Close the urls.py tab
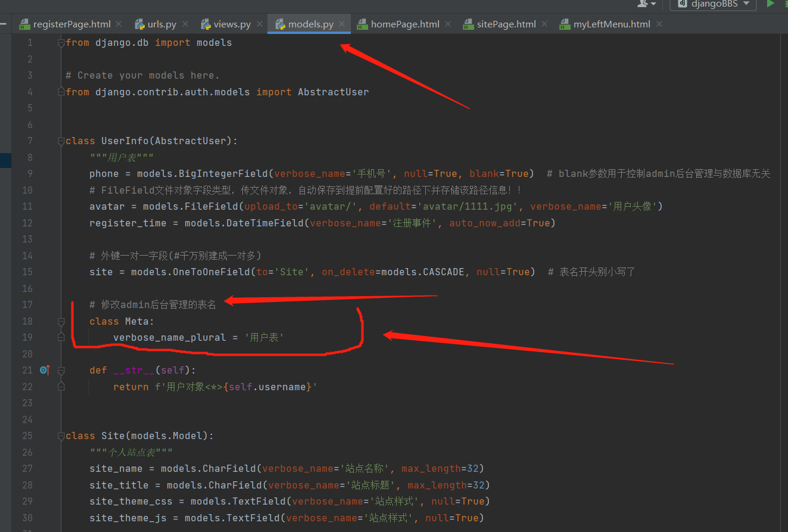 point(185,24)
